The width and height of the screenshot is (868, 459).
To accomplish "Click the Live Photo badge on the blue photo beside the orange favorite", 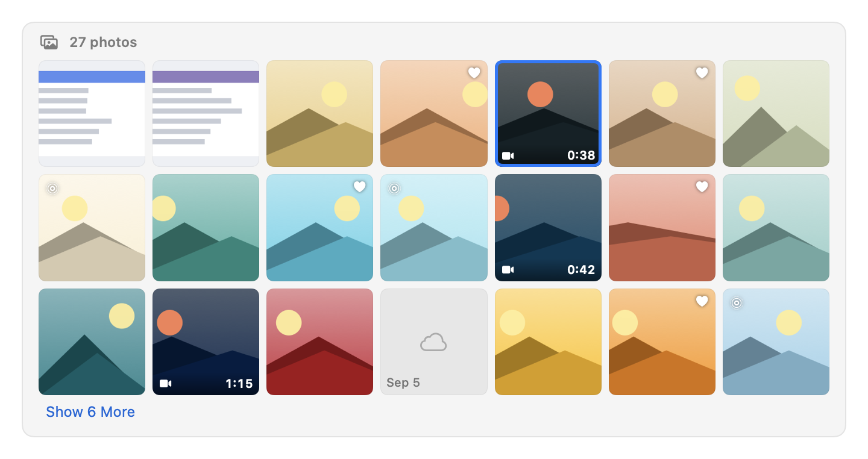I will [x=737, y=303].
